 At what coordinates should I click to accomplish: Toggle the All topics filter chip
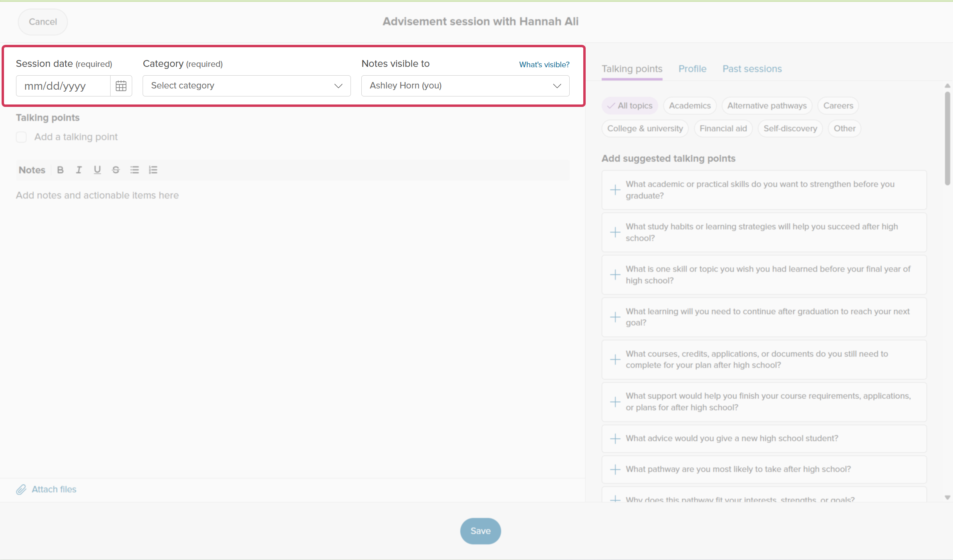pos(630,106)
